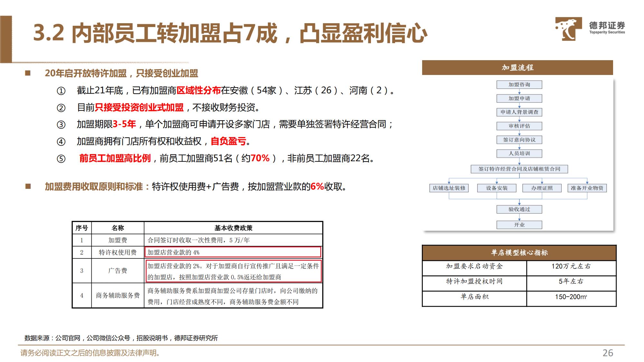Click the page number 26
644x362 pixels.
point(608,353)
